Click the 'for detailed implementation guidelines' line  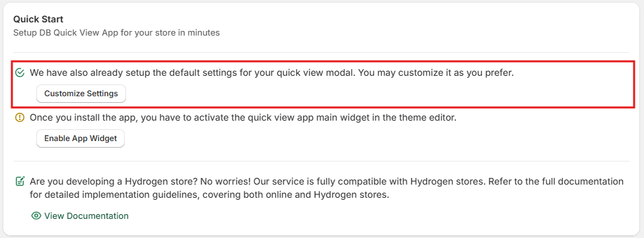pos(209,195)
